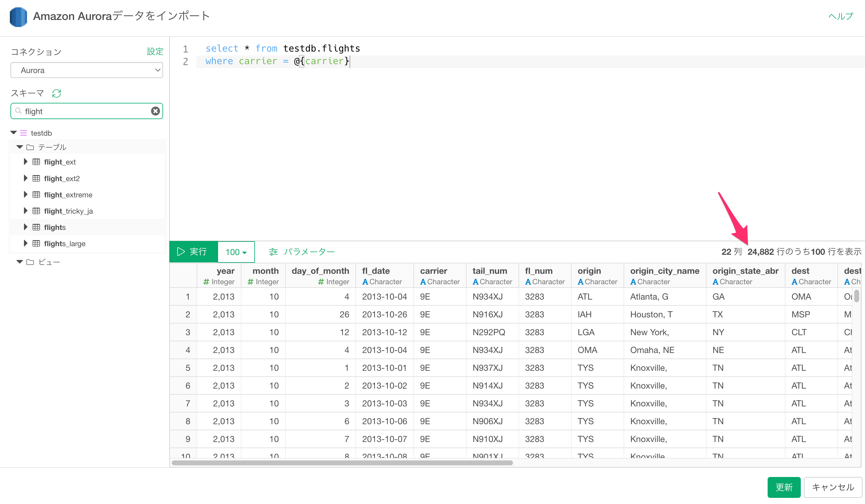Click the キャンセル button

click(x=833, y=487)
